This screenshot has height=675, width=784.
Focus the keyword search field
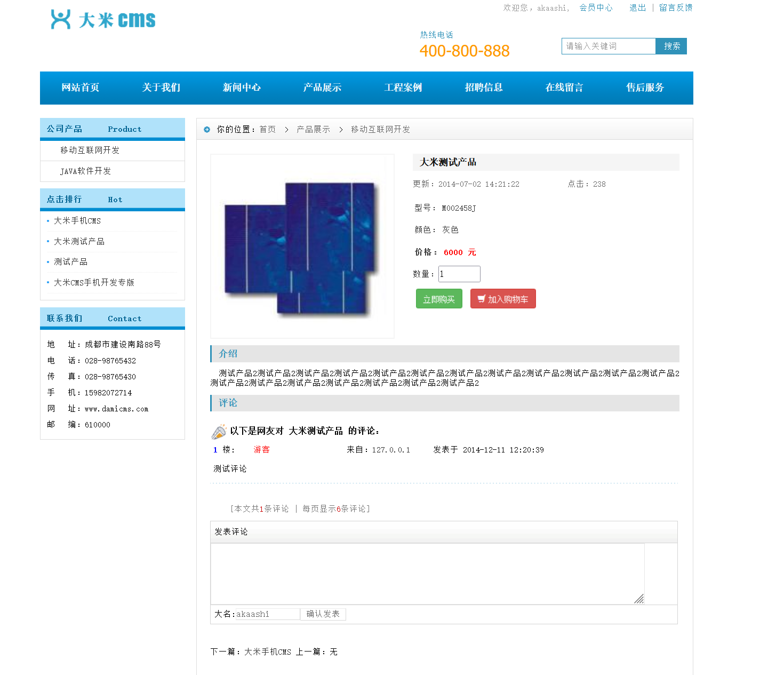609,46
